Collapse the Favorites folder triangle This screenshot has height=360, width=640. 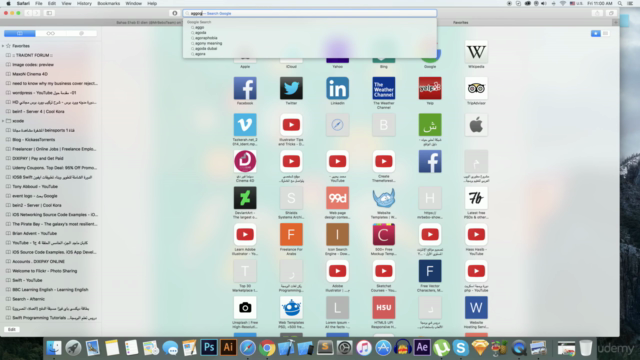click(3, 46)
